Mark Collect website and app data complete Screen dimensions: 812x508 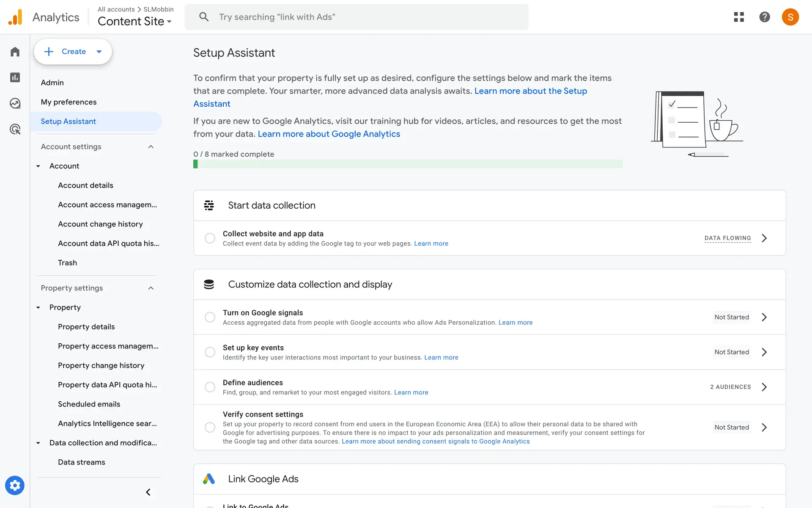[210, 238]
